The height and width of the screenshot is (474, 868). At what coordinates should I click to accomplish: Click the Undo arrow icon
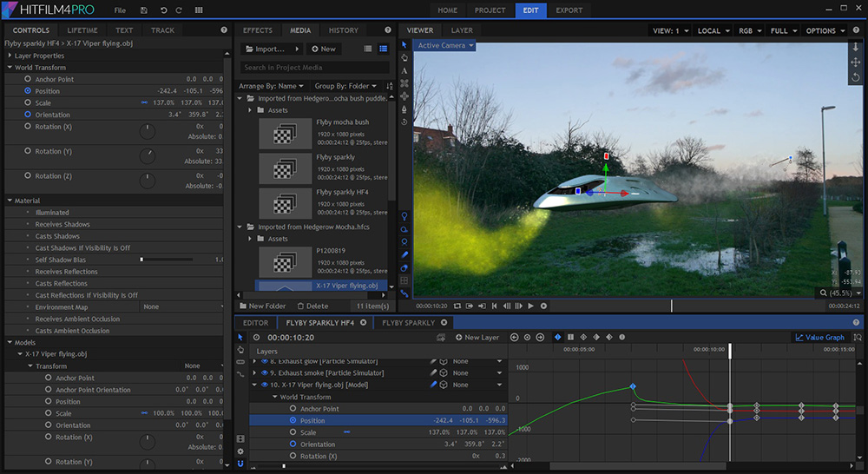[x=163, y=10]
